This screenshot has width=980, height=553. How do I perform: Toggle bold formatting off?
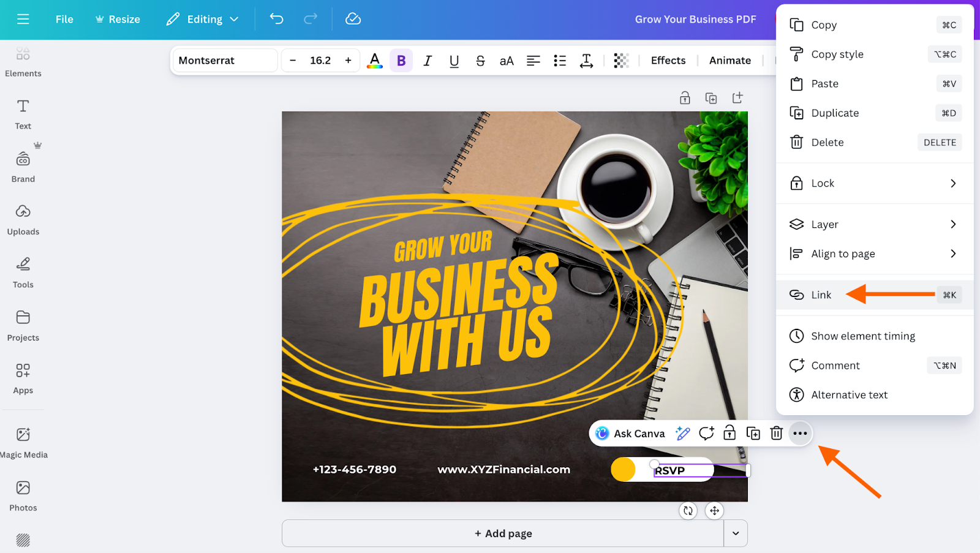401,60
